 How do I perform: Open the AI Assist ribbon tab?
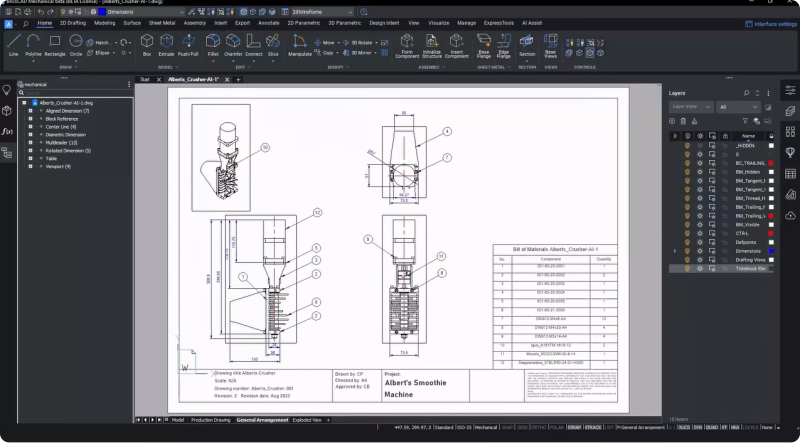click(532, 23)
